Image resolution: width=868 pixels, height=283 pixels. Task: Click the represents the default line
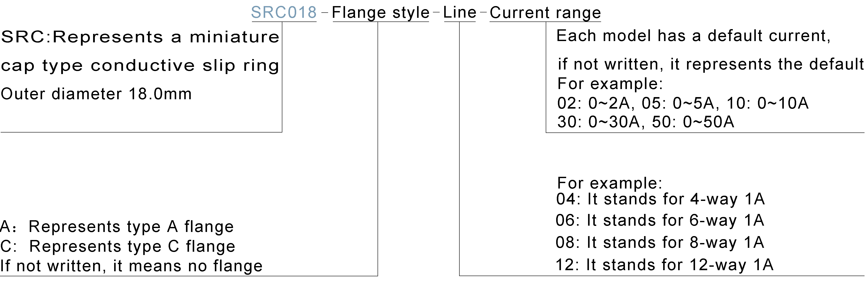[x=711, y=64]
